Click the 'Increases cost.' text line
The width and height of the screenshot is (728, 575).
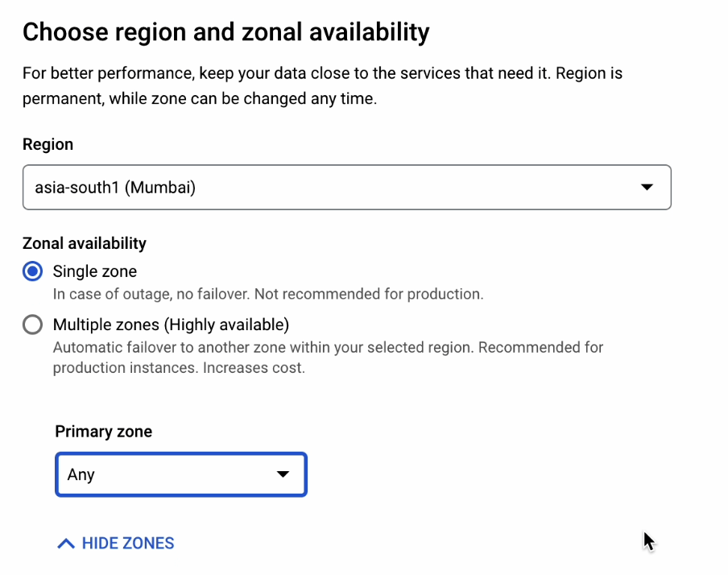[254, 368]
